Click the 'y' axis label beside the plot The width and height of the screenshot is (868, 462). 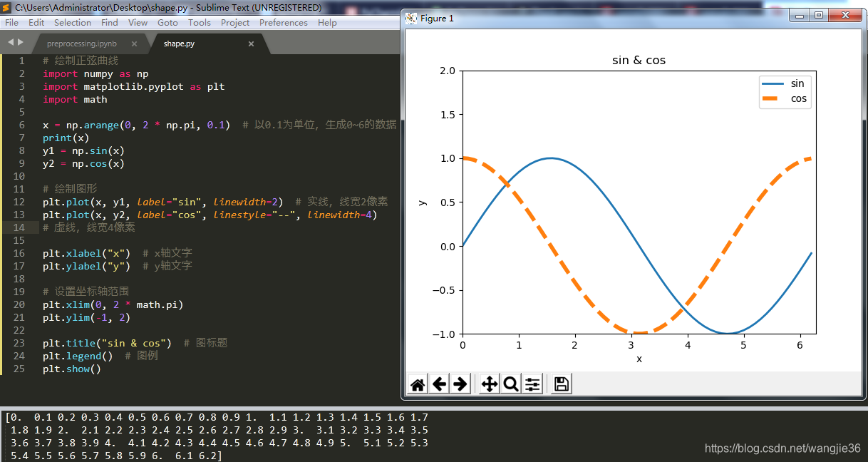pos(422,202)
